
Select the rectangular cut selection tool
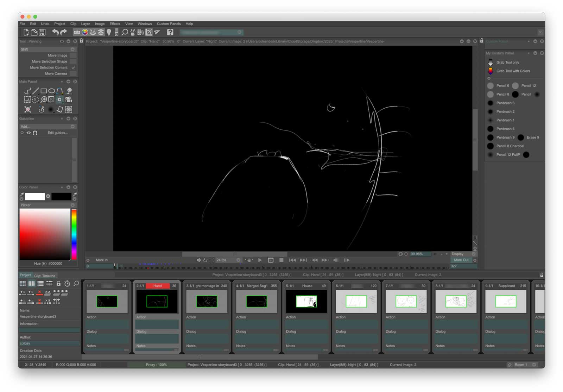[x=27, y=100]
